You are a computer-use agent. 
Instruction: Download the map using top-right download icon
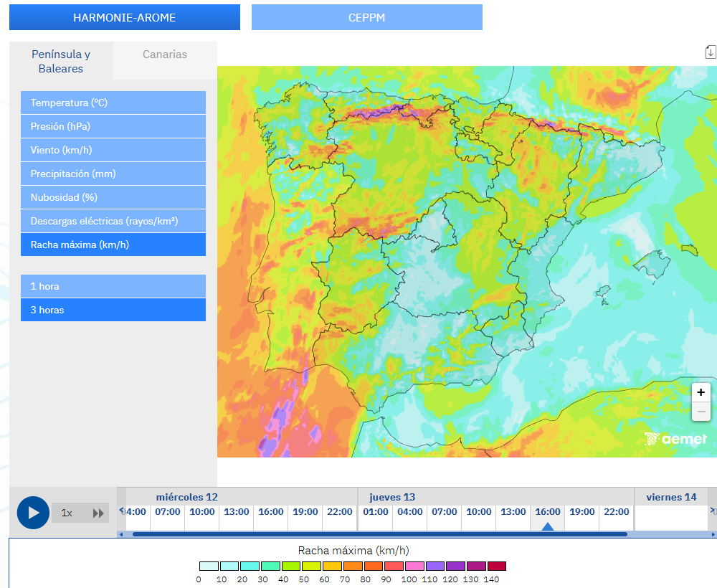click(x=710, y=52)
